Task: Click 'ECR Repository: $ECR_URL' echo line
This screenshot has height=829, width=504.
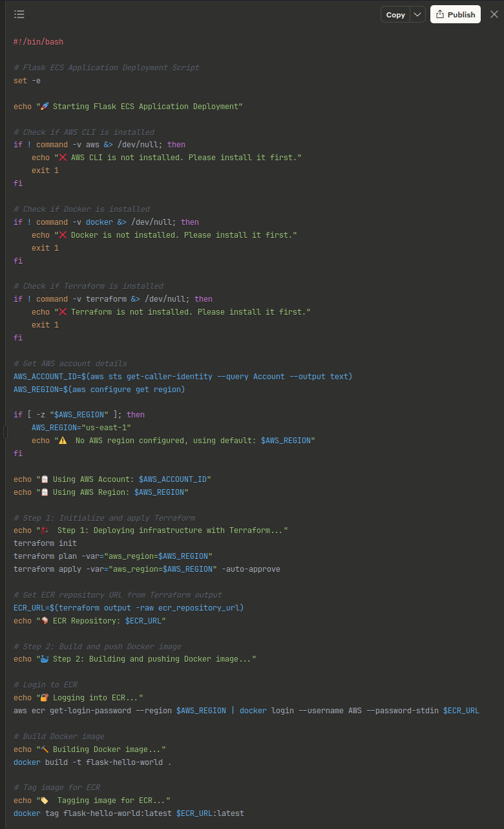Action: (90, 621)
